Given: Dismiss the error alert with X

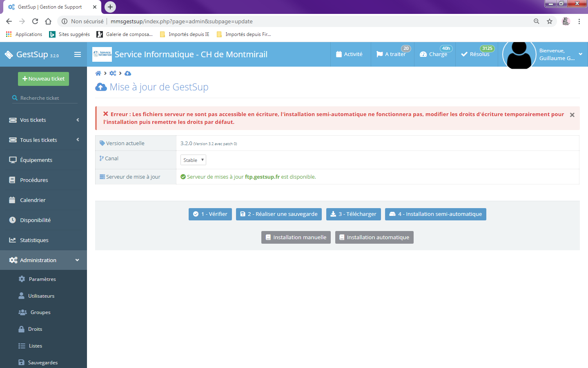Looking at the screenshot, I should coord(572,115).
